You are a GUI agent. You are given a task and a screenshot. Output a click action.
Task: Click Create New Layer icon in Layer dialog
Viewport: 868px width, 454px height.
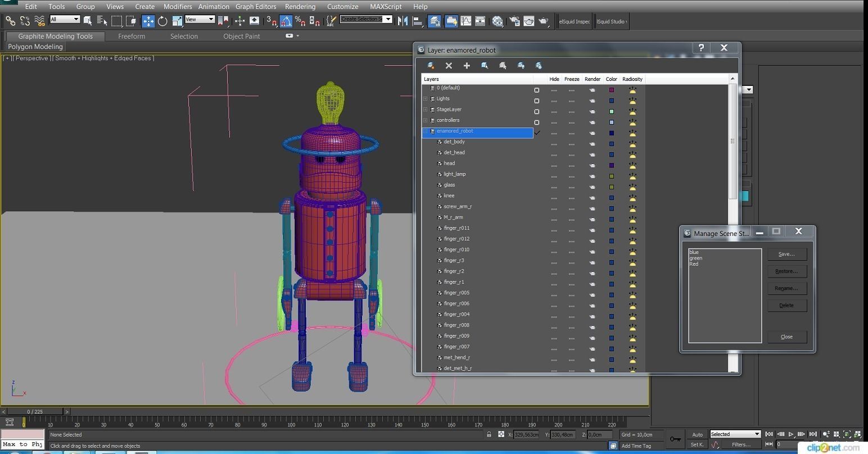pos(431,65)
